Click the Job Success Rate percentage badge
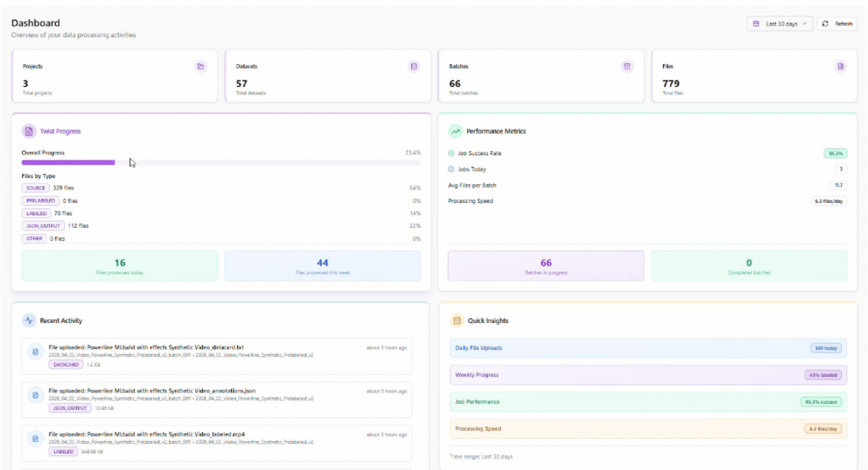Screen dimensions: 868x470 click(x=835, y=153)
